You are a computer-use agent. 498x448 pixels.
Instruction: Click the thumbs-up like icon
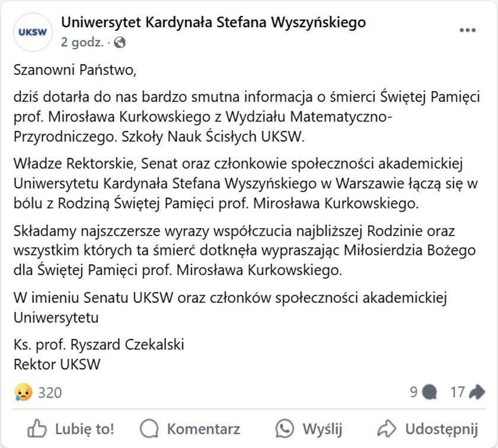coord(37,429)
